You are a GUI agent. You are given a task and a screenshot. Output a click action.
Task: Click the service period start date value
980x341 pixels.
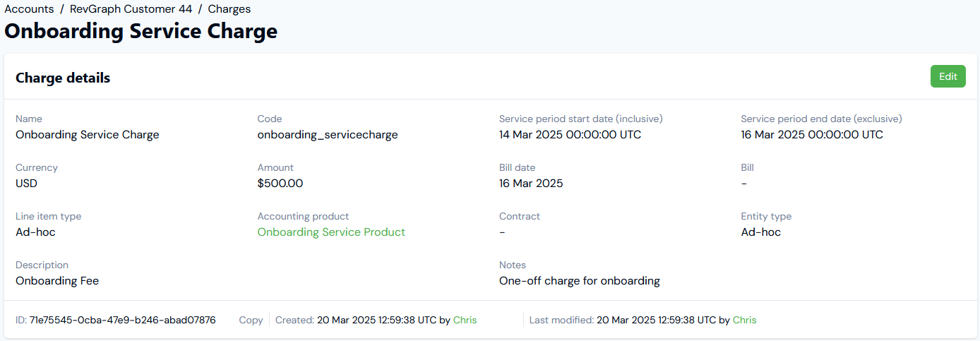pyautogui.click(x=570, y=134)
